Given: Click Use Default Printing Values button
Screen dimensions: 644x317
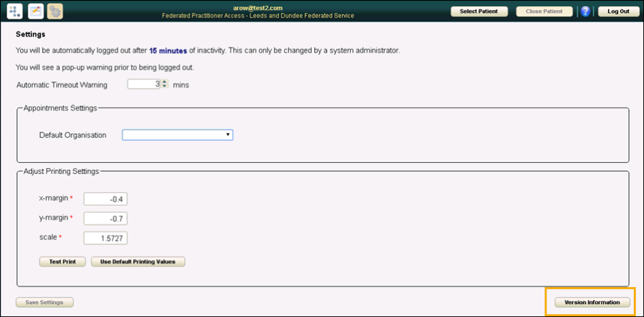Looking at the screenshot, I should click(x=138, y=261).
